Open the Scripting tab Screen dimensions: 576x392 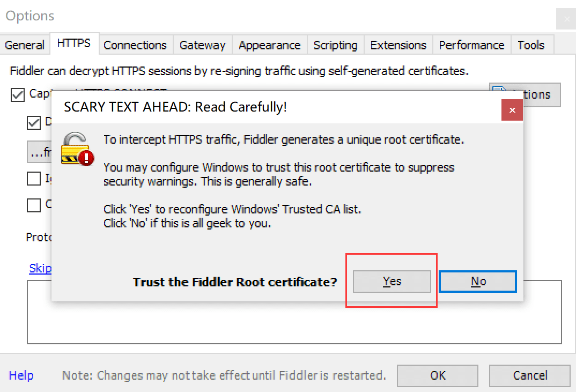335,45
